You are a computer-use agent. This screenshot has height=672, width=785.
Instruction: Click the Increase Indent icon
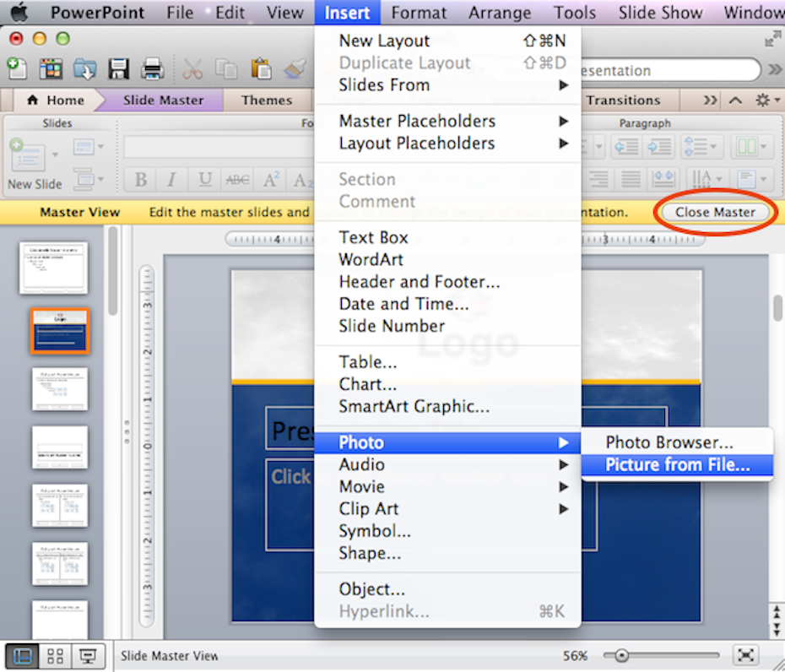(659, 147)
